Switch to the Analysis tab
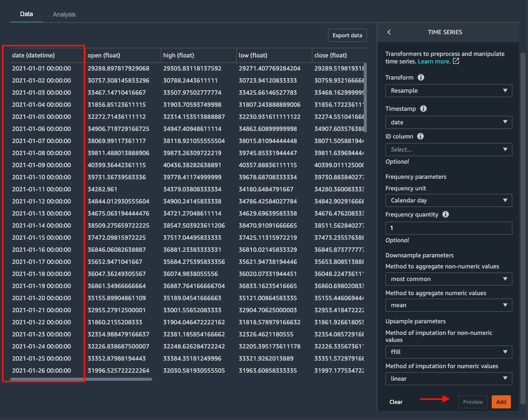 pyautogui.click(x=64, y=15)
